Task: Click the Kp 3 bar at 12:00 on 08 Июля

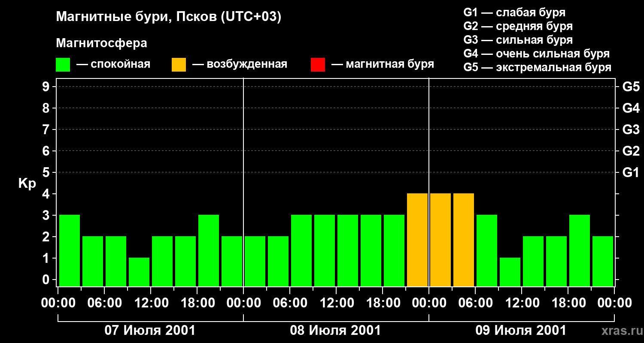Action: (348, 250)
